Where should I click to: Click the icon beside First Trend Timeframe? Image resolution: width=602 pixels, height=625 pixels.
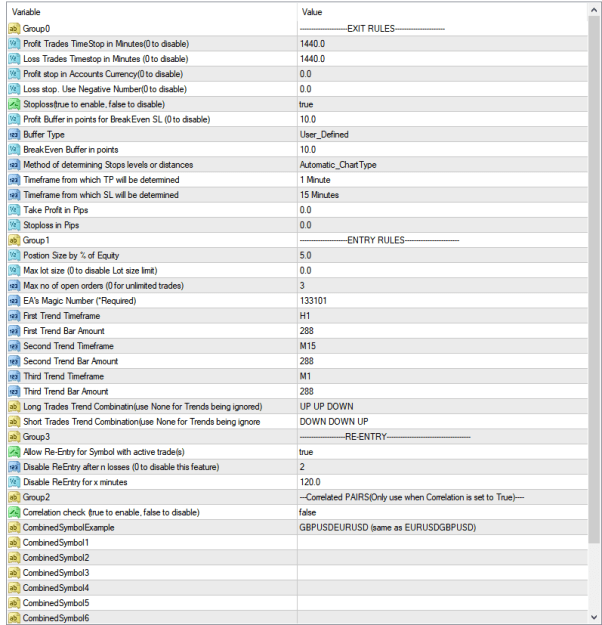(x=14, y=316)
